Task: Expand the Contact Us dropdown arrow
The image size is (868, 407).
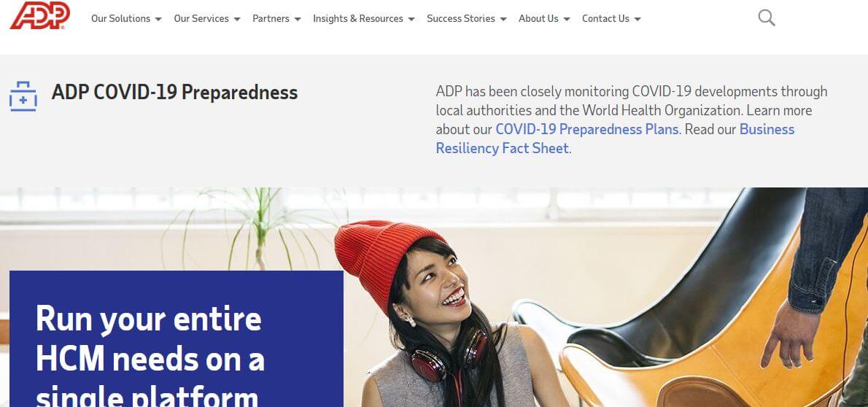Action: coord(638,19)
